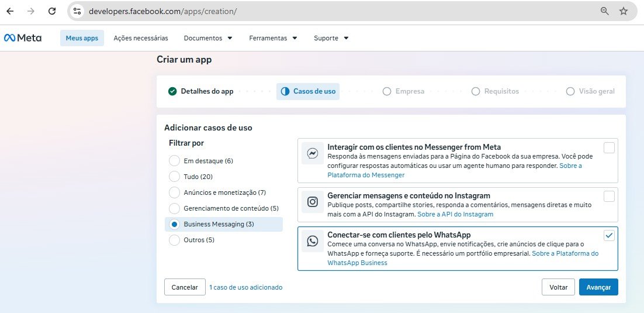Click the green check icon for Detalhes do app

pyautogui.click(x=172, y=91)
